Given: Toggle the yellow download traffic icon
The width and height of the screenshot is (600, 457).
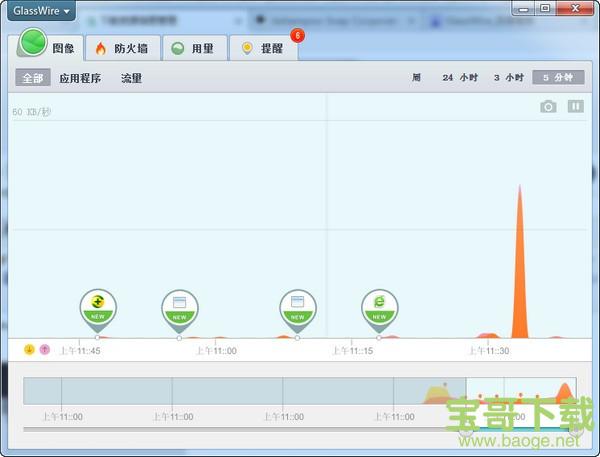Looking at the screenshot, I should (29, 349).
